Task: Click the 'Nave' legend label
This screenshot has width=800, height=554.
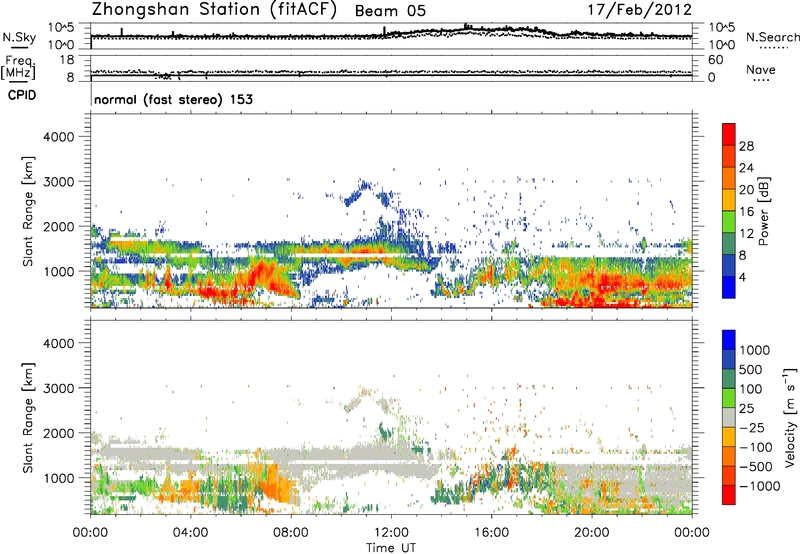Action: 761,69
